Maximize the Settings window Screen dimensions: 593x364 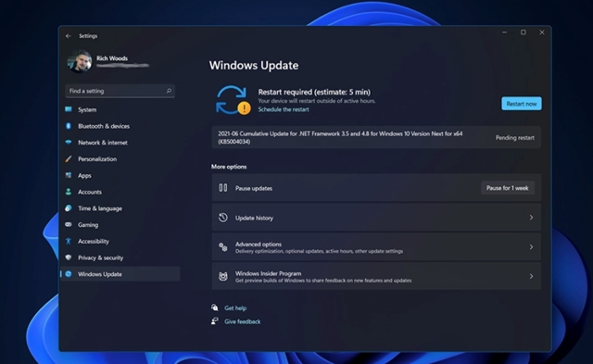(x=523, y=32)
